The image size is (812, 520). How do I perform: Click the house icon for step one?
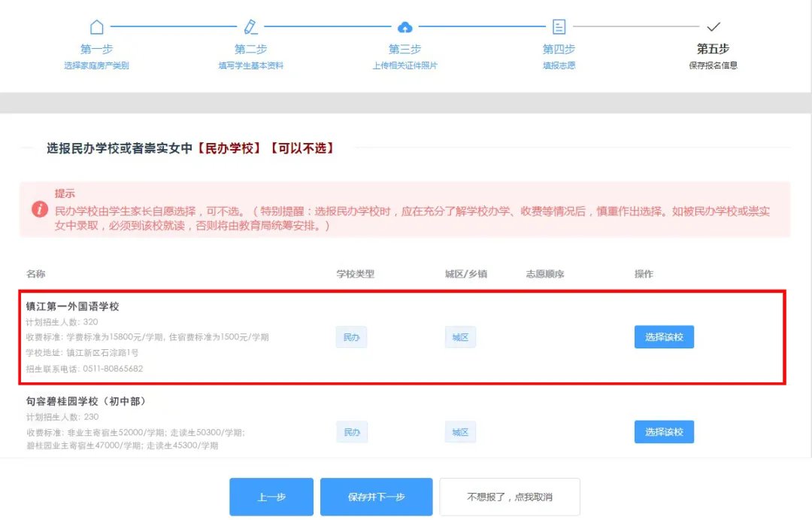[97, 26]
